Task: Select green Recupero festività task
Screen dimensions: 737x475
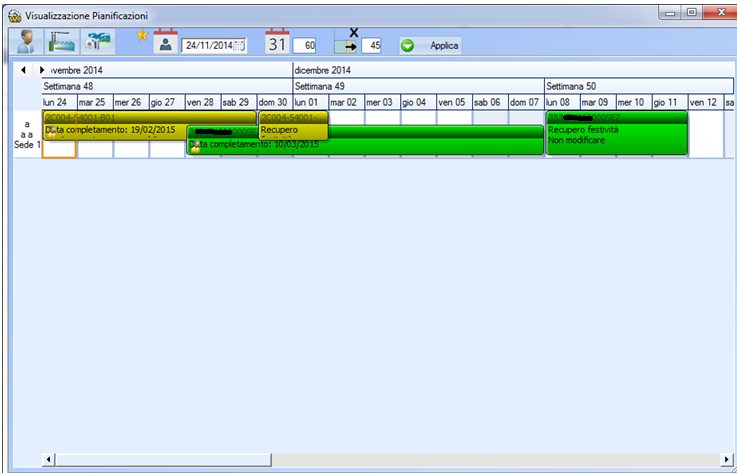Action: 617,133
